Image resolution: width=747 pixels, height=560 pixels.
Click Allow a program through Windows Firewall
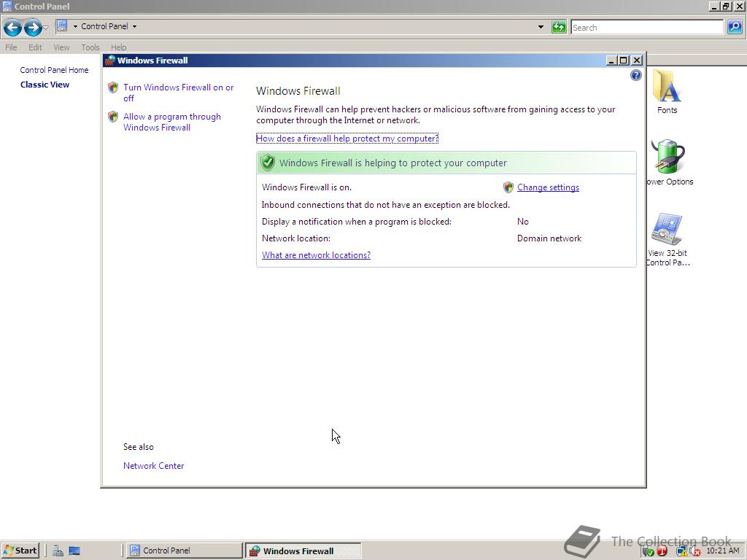172,122
